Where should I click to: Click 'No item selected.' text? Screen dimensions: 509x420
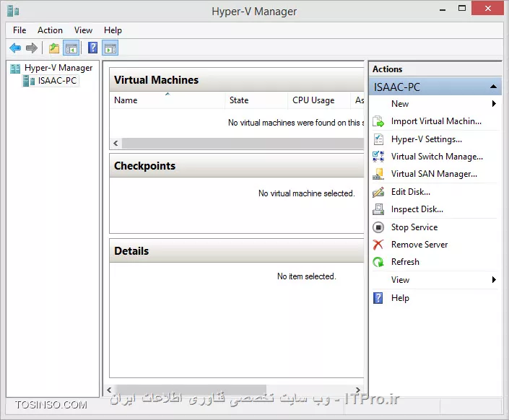tap(306, 276)
